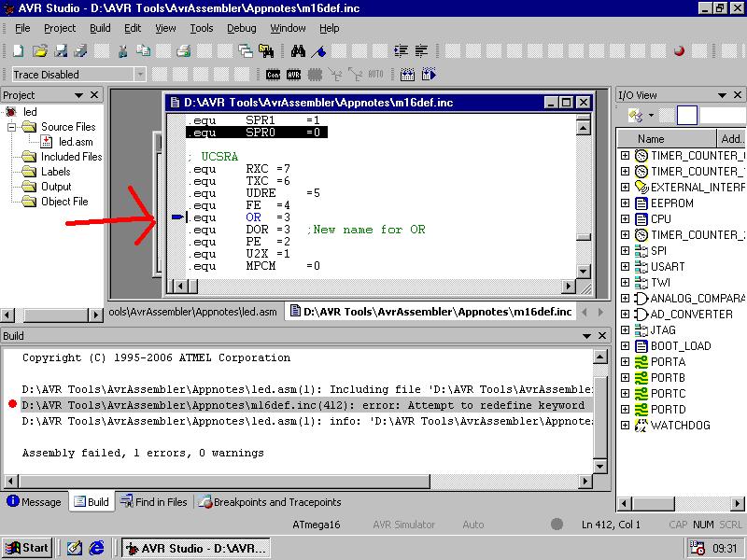Copy selection using the Copy icon
The height and width of the screenshot is (560, 747).
click(143, 50)
